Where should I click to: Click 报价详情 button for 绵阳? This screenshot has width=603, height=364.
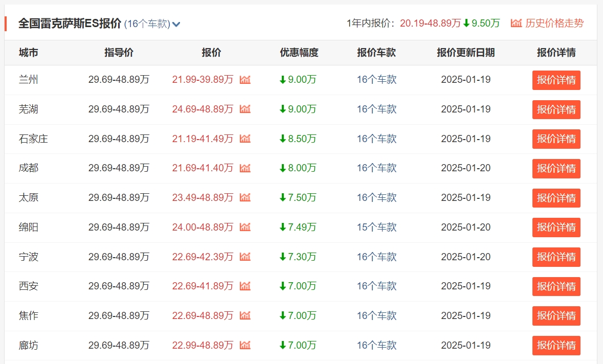click(556, 227)
